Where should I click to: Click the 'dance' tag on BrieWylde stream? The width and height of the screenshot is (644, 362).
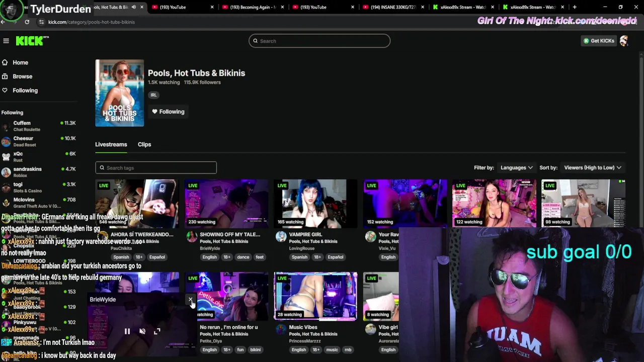243,257
